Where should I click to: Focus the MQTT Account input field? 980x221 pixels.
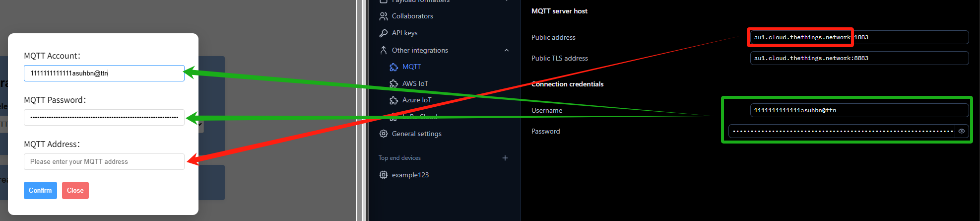coord(104,73)
